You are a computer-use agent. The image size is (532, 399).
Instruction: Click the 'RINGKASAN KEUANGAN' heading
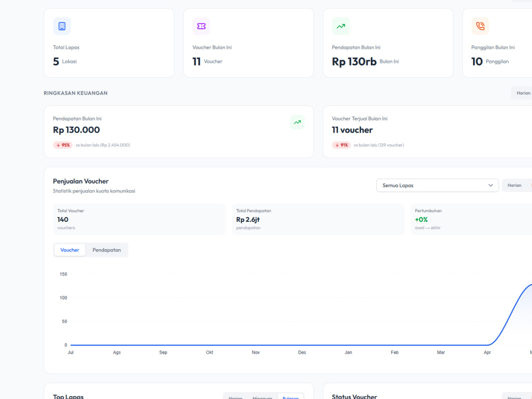[x=76, y=93]
